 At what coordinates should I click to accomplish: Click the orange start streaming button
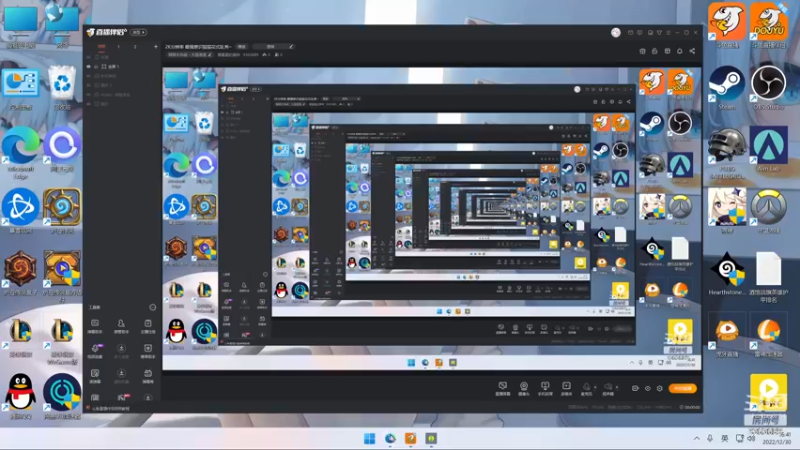pyautogui.click(x=683, y=388)
